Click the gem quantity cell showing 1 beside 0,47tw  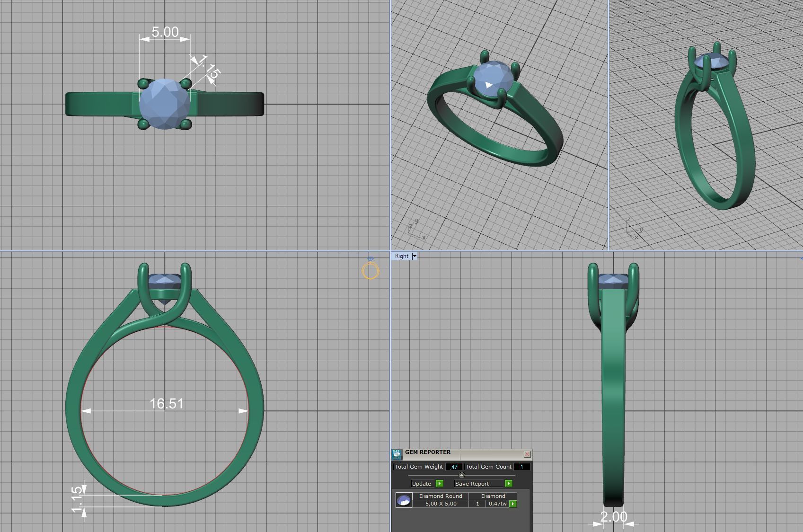pos(477,504)
